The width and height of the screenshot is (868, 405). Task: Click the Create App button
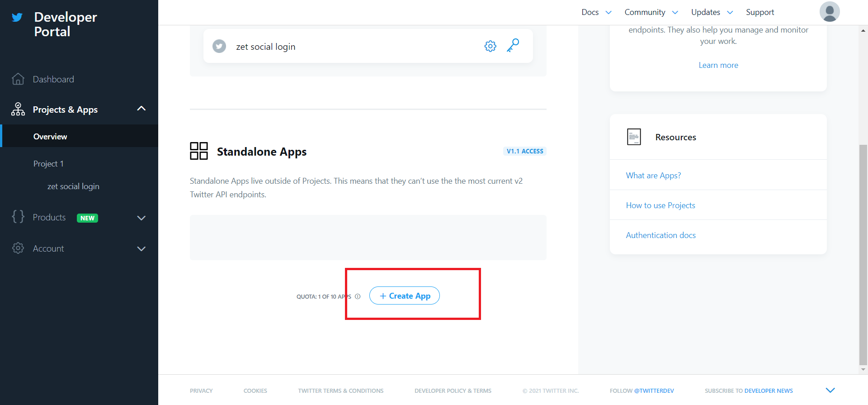[404, 296]
